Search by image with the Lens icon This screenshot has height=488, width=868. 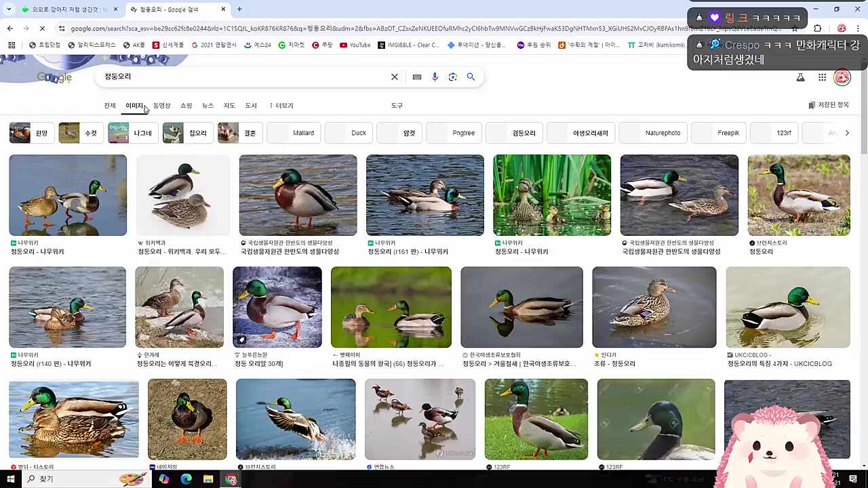(453, 77)
